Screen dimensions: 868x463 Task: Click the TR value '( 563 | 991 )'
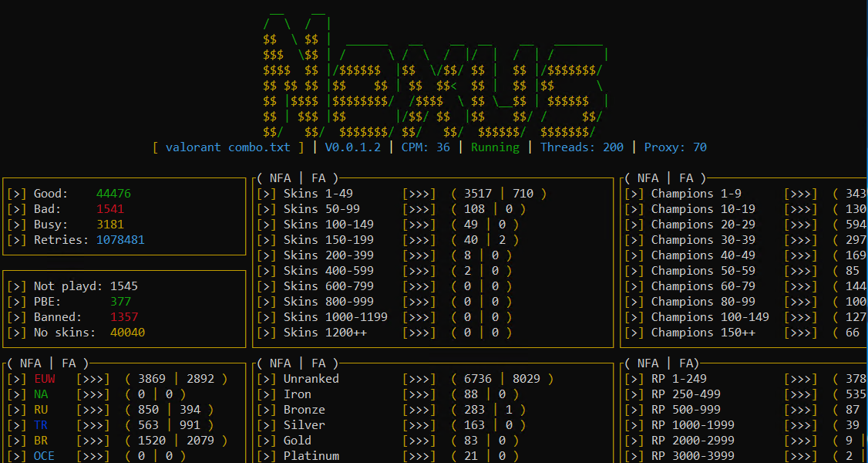tap(170, 425)
